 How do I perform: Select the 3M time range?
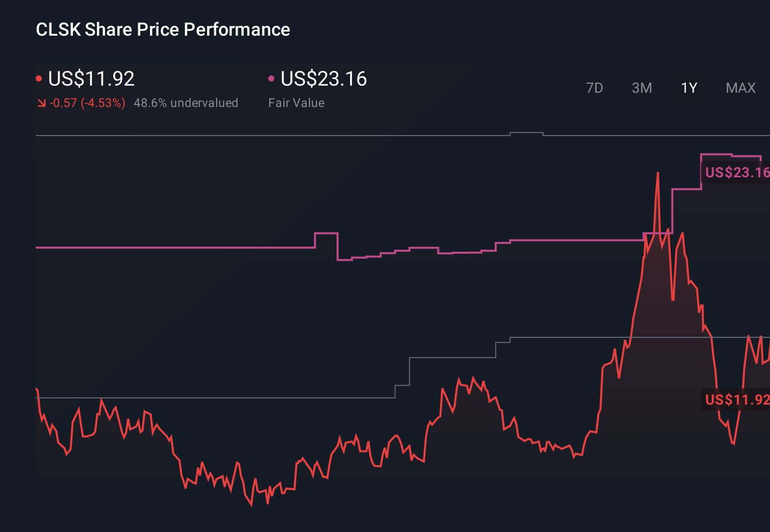(641, 88)
